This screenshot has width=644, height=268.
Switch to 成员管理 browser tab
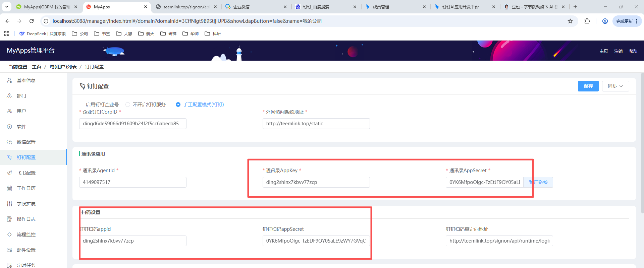click(x=395, y=7)
